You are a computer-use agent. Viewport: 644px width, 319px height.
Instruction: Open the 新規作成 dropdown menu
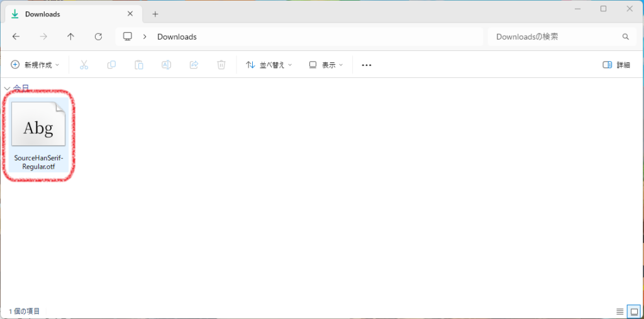(35, 65)
